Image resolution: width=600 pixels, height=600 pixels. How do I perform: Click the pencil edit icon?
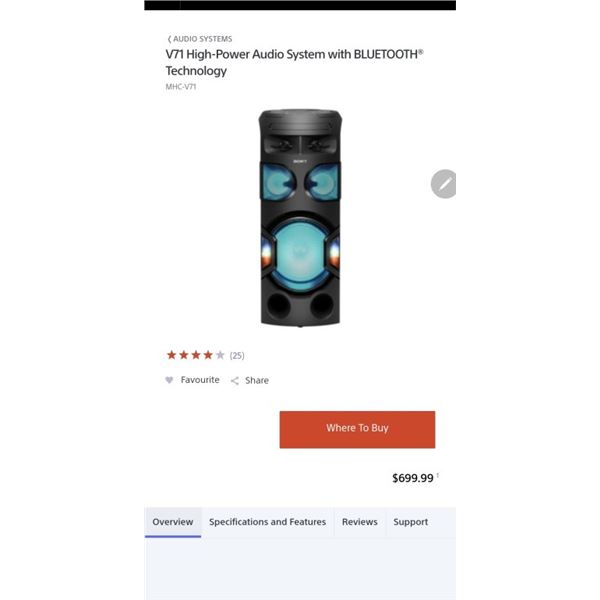click(x=443, y=184)
